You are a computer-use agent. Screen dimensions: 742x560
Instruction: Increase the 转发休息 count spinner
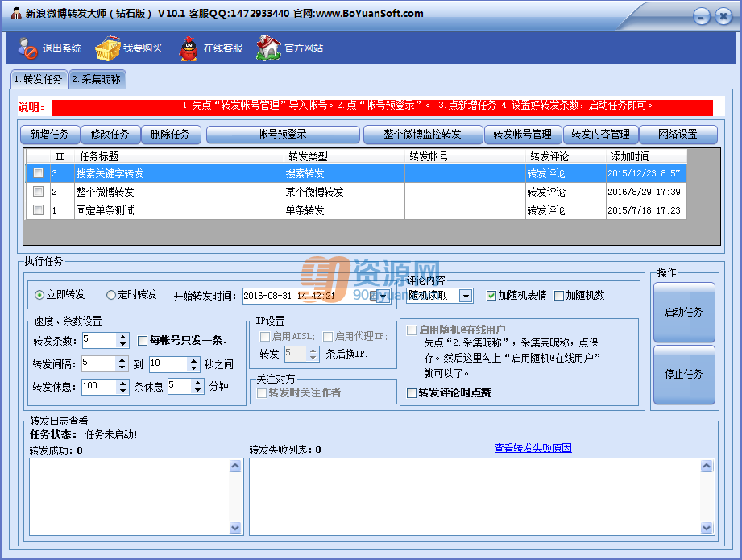pos(123,383)
